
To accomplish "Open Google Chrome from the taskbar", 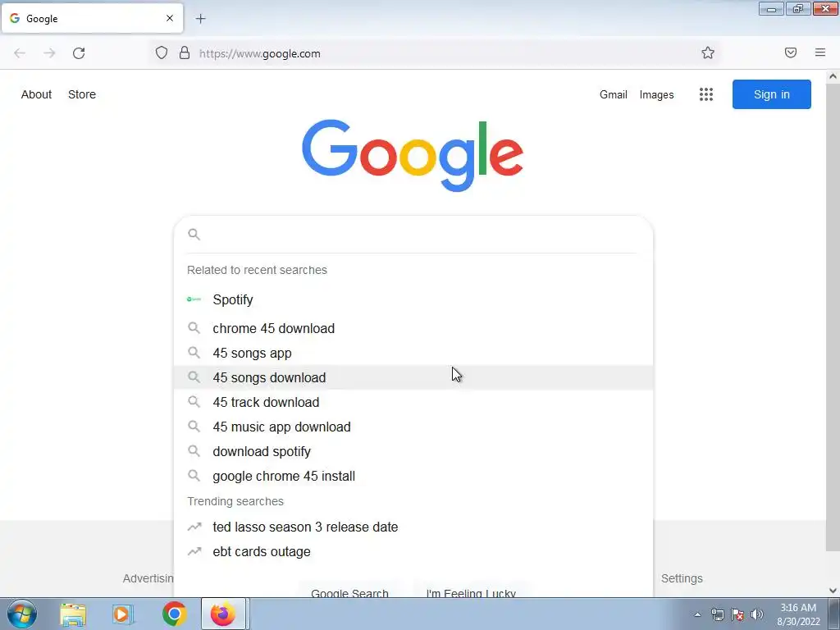I will 174,614.
